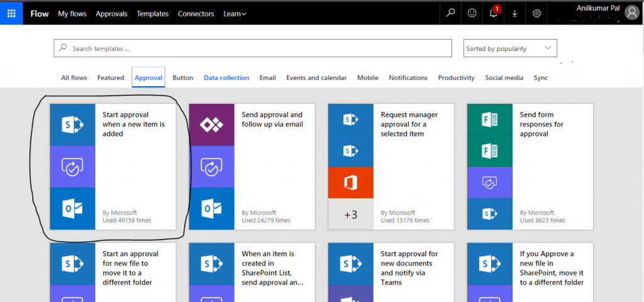Expand the Learn menu
Image resolution: width=644 pixels, height=302 pixels.
click(235, 13)
